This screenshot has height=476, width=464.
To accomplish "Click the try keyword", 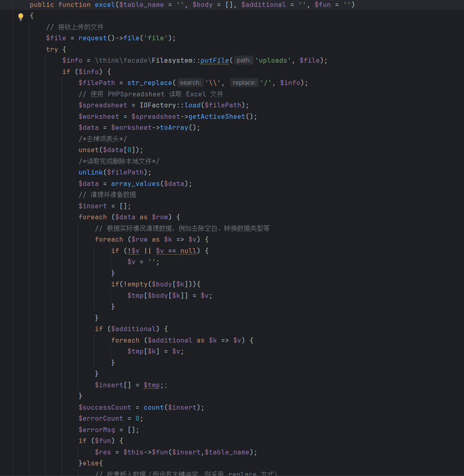I will [x=52, y=49].
